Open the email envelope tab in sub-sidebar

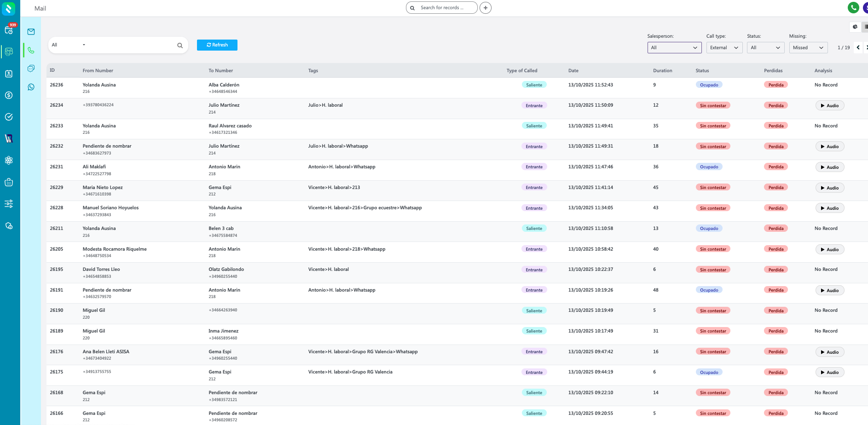31,32
